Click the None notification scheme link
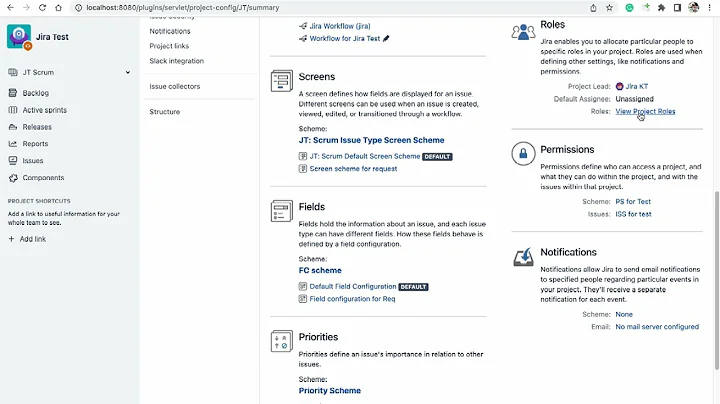The height and width of the screenshot is (404, 720). [624, 314]
